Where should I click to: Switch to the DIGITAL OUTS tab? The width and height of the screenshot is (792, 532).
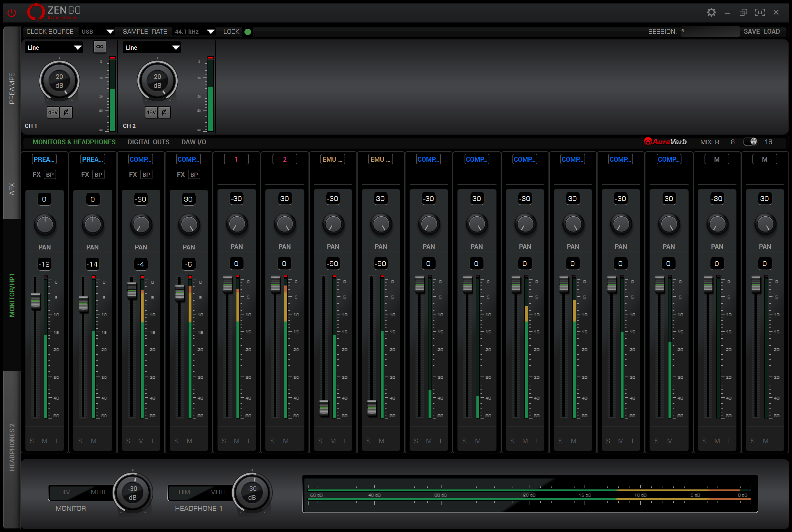coord(148,142)
